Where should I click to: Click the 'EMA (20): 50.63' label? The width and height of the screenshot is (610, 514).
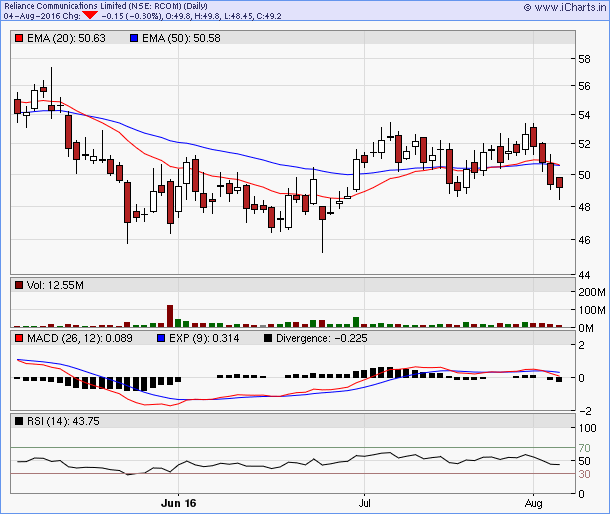66,39
